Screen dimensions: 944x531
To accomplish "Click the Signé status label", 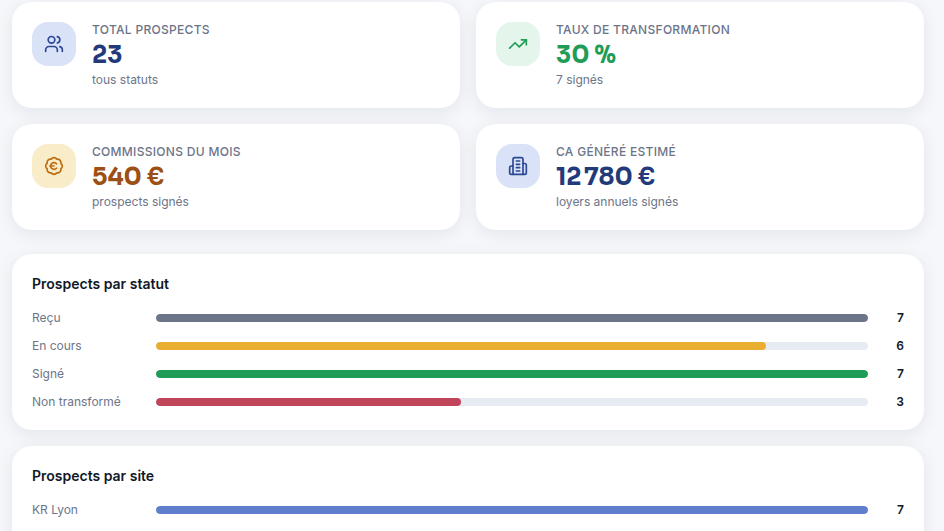I will [48, 374].
